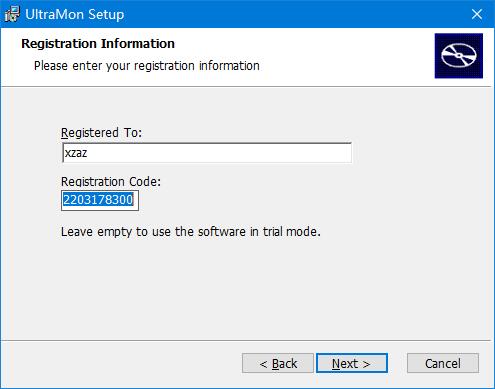Go back with the Back button
The image size is (495, 389).
278,363
